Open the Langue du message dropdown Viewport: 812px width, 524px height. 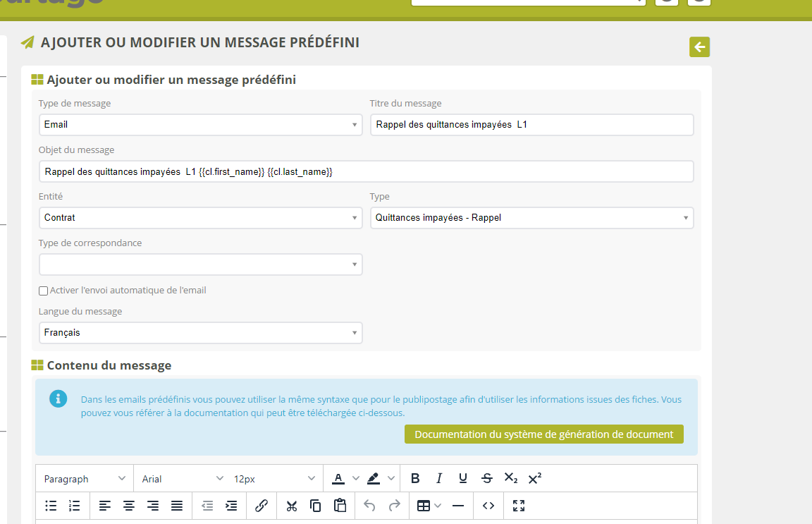pyautogui.click(x=200, y=333)
